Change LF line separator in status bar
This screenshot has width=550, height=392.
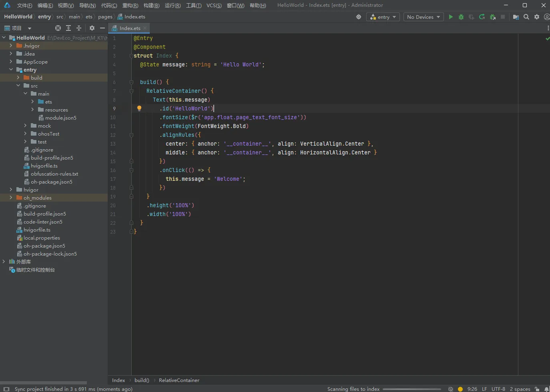click(484, 389)
